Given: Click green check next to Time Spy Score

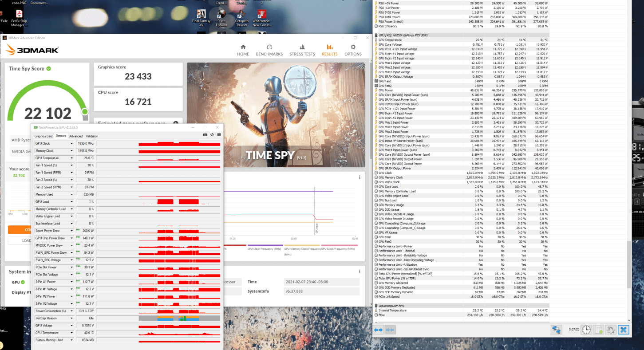Looking at the screenshot, I should (x=48, y=69).
